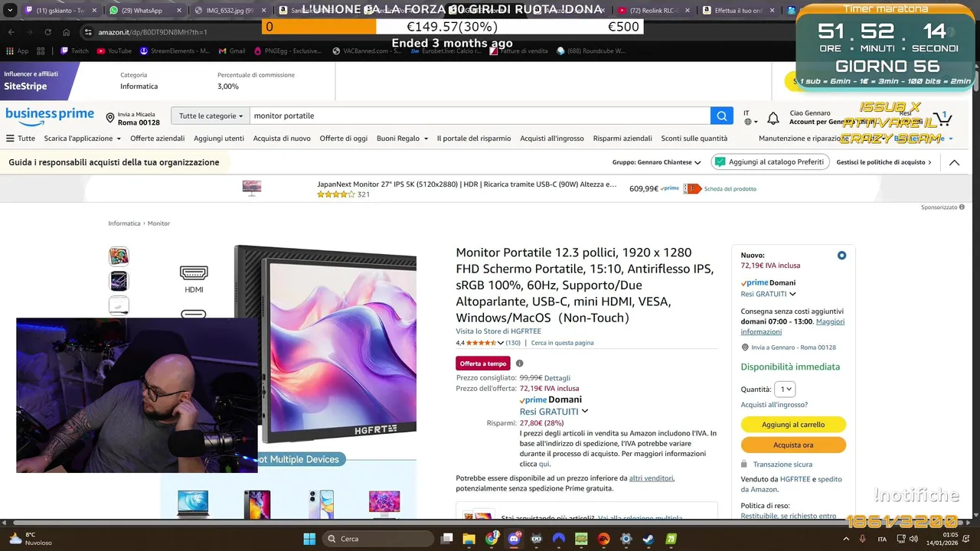Switch to the gskianto Twitch tab
This screenshot has height=551, width=980.
click(x=60, y=11)
